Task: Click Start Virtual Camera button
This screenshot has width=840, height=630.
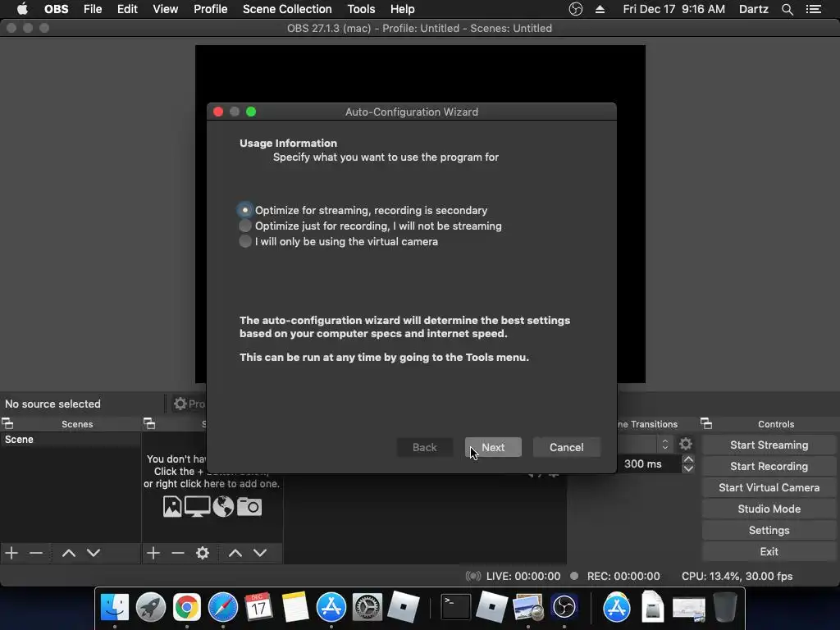Action: pyautogui.click(x=769, y=487)
